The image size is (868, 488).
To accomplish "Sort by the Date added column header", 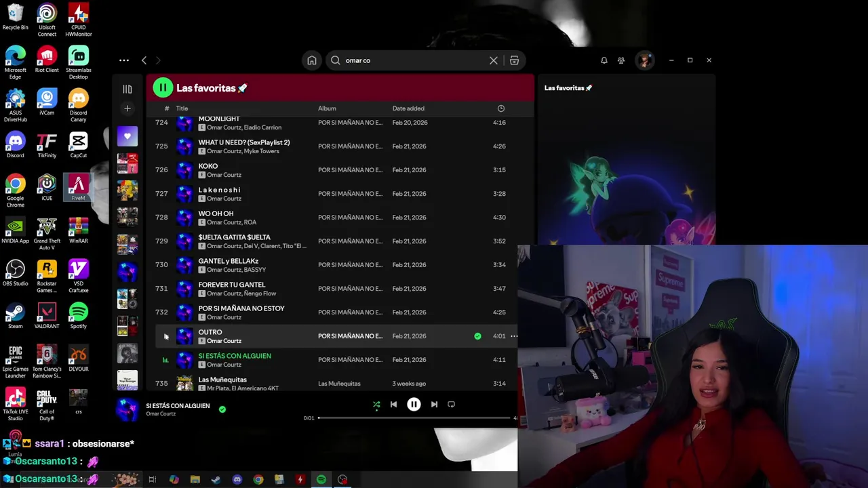I will [x=408, y=108].
